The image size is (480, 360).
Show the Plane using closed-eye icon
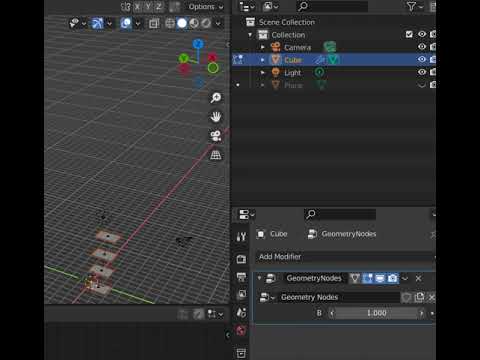coord(422,85)
